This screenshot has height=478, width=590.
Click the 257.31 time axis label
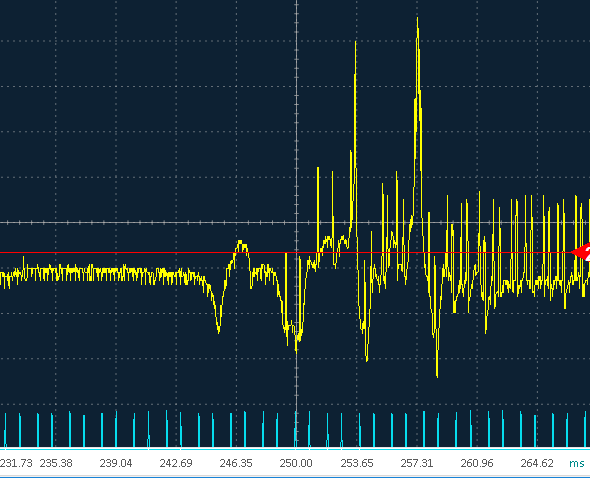417,463
